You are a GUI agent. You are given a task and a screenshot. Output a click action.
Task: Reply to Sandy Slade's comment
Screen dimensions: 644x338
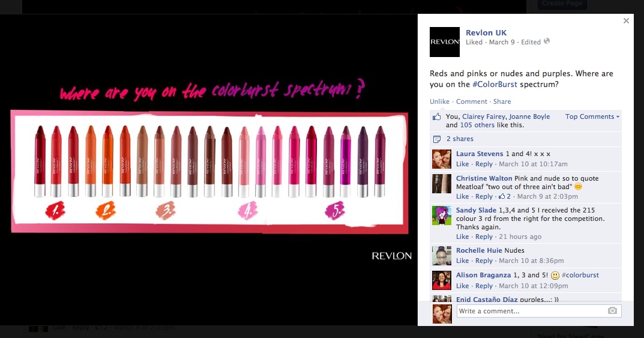(484, 237)
